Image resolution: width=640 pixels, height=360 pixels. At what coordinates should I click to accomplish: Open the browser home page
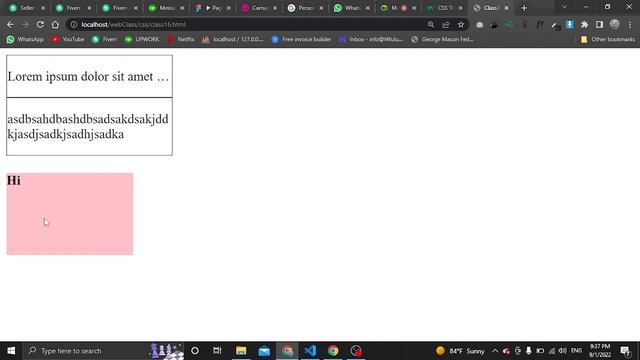click(55, 24)
